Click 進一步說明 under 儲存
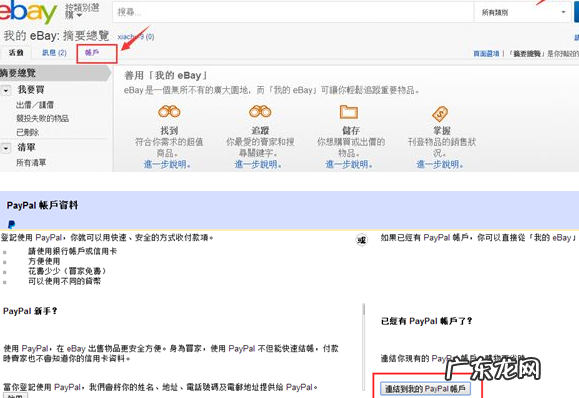Viewport: 579px width, 398px height. [349, 164]
